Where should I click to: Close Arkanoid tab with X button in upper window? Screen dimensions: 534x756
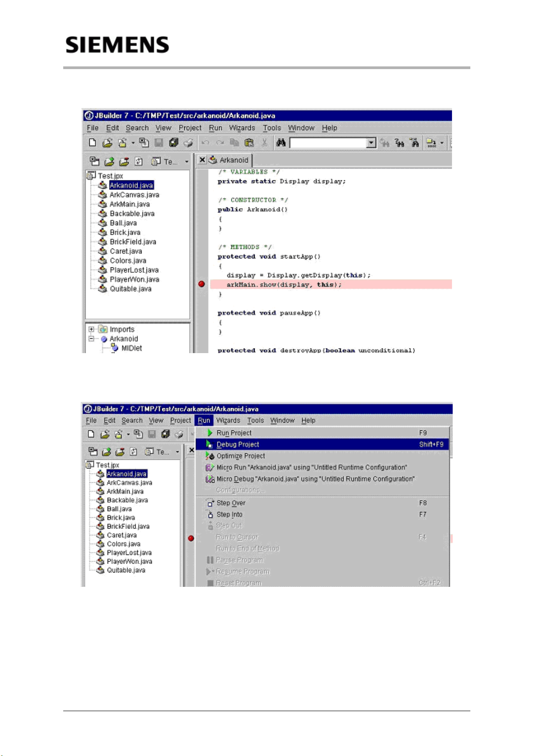pyautogui.click(x=202, y=160)
